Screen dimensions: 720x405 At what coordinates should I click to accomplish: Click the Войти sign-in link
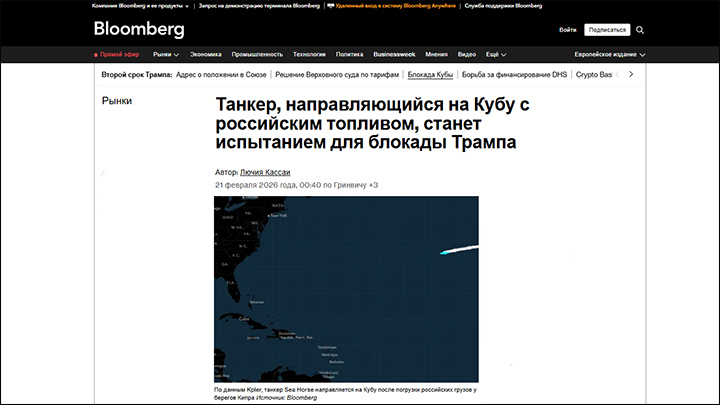(x=567, y=30)
